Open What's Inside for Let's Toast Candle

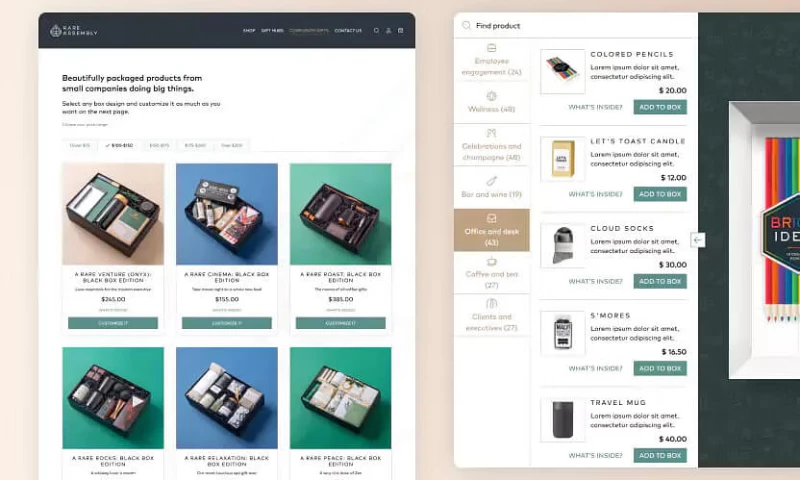point(595,194)
